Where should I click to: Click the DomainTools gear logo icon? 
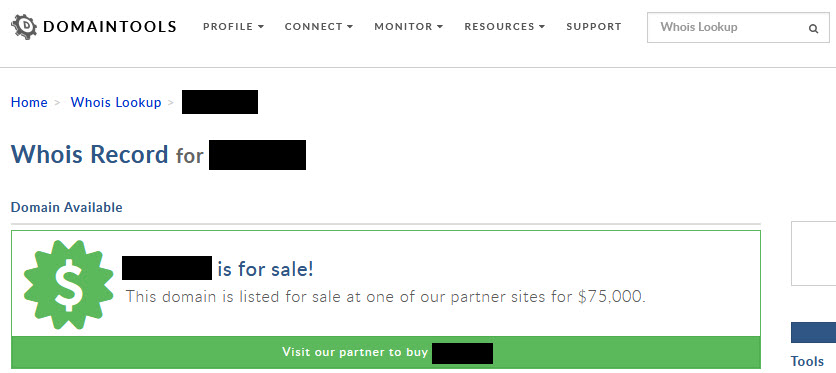24,27
